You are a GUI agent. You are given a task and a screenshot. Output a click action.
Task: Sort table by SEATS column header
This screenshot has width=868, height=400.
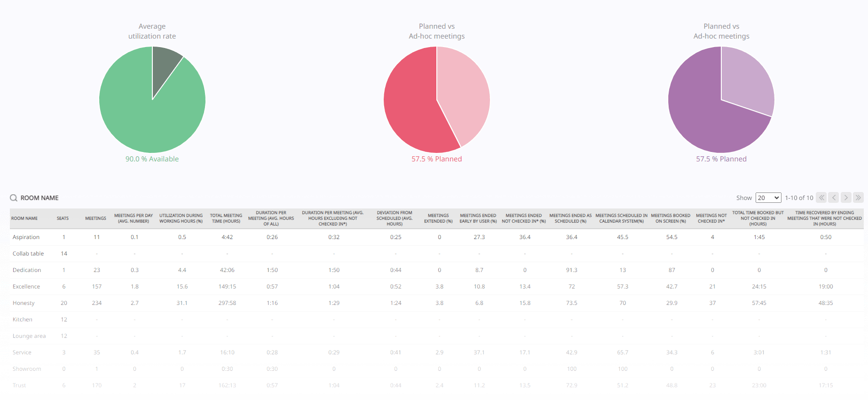[x=63, y=218]
